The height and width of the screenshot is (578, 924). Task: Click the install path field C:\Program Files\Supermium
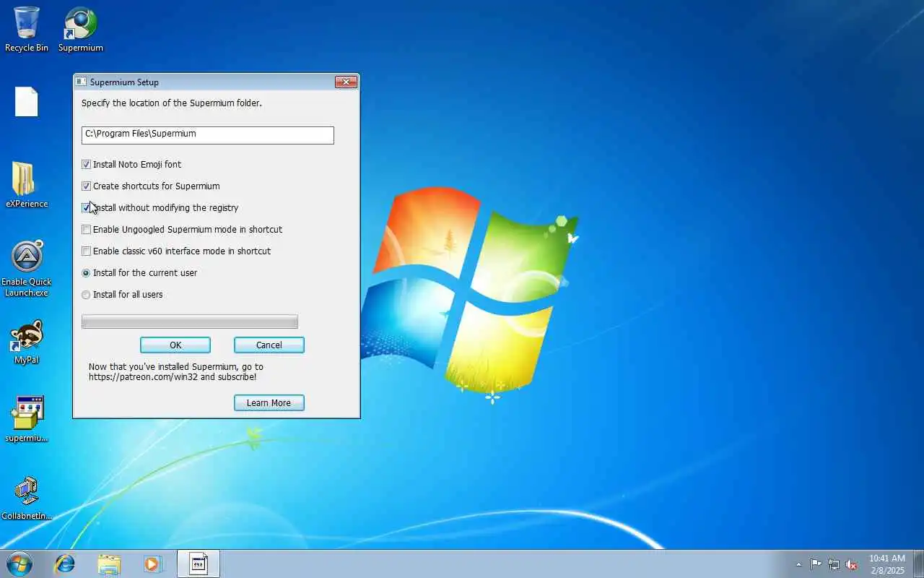pos(208,135)
